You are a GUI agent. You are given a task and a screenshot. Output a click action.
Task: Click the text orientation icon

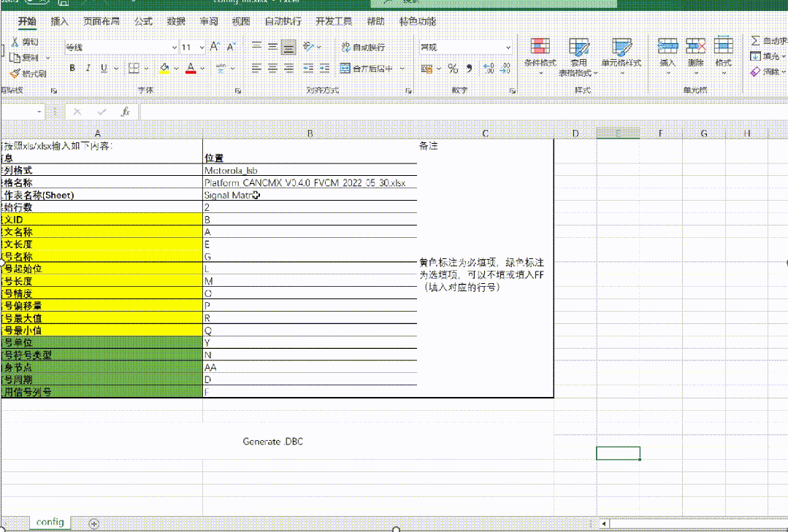[309, 47]
